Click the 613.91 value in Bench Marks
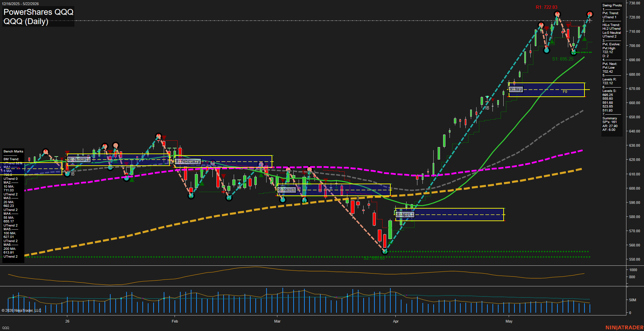The width and height of the screenshot is (644, 331). click(9, 253)
